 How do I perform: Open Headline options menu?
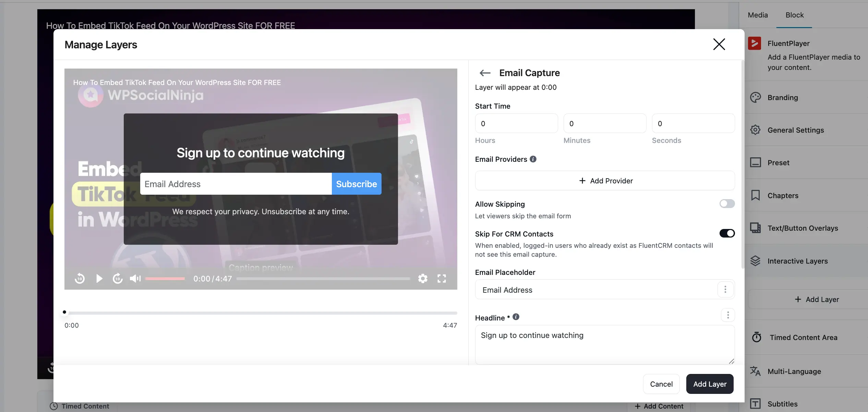point(728,315)
